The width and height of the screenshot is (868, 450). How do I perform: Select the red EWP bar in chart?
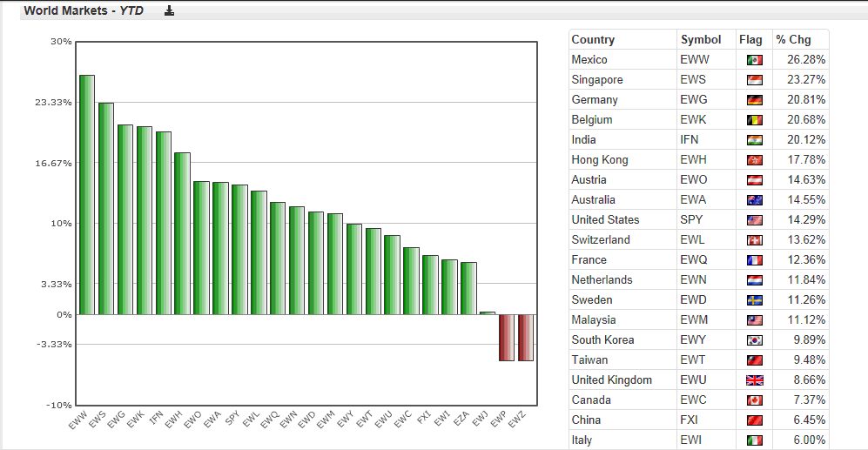tap(507, 338)
